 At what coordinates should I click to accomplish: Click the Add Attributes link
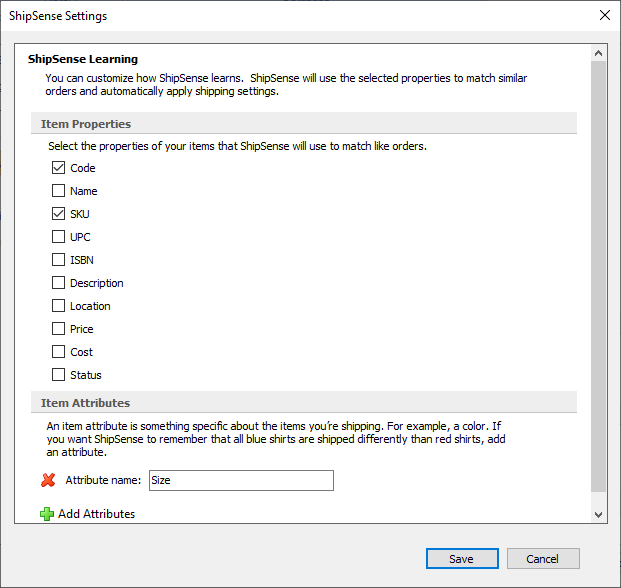[96, 514]
